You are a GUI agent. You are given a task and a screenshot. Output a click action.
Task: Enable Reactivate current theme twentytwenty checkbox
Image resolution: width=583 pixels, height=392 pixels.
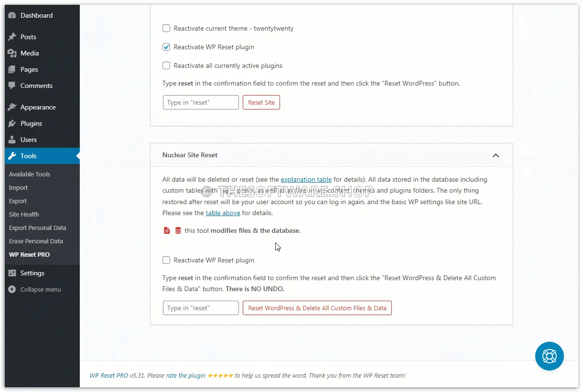(166, 28)
